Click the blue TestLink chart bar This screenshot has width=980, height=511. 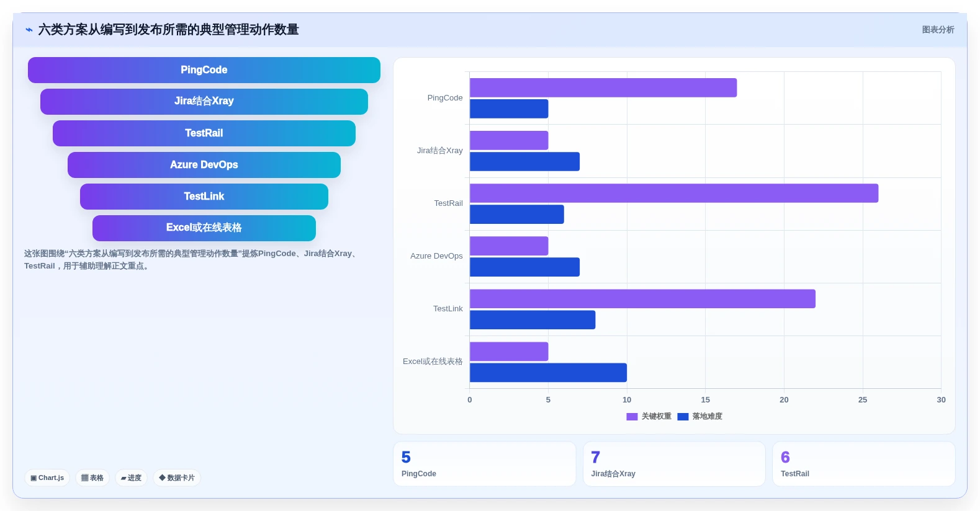click(x=533, y=320)
